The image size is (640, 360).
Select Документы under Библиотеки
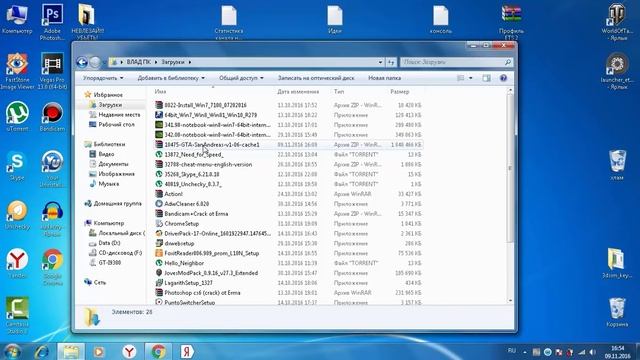(113, 164)
